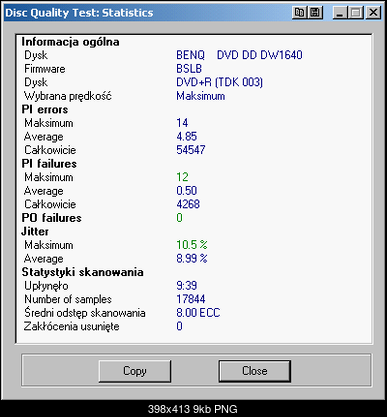Select PI failures maximum value '12'
The height and width of the screenshot is (417, 387).
click(x=182, y=177)
